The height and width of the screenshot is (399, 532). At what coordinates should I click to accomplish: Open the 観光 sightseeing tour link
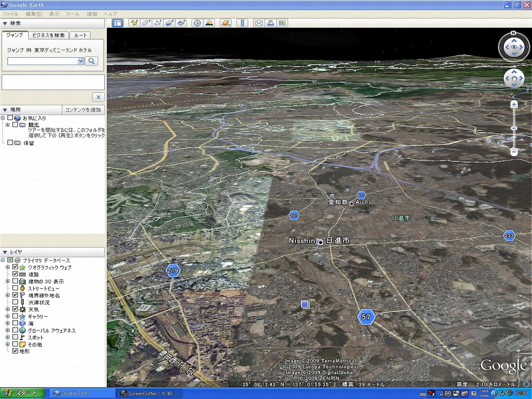34,125
